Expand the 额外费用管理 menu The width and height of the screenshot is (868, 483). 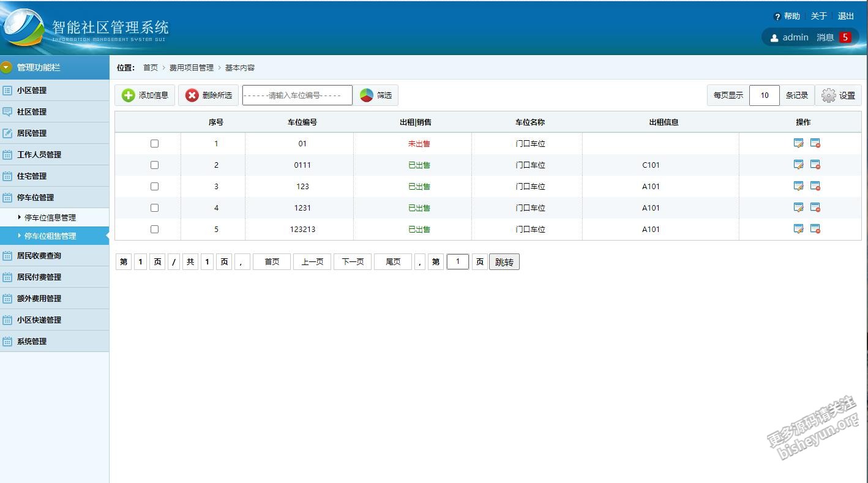[x=54, y=298]
